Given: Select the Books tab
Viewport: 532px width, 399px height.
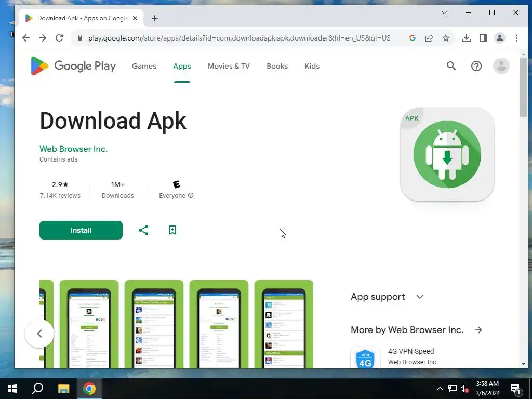Looking at the screenshot, I should tap(277, 66).
